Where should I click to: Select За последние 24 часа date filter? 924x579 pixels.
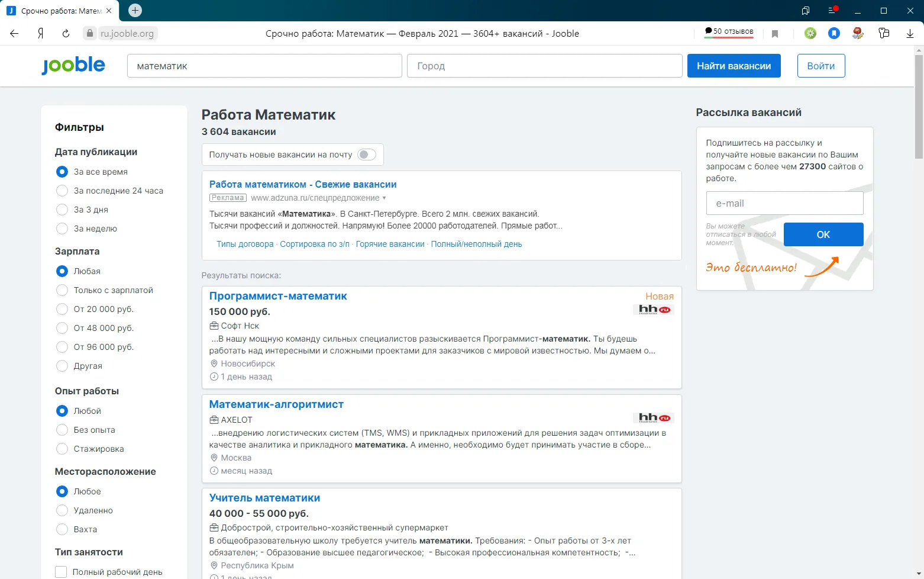pos(62,191)
